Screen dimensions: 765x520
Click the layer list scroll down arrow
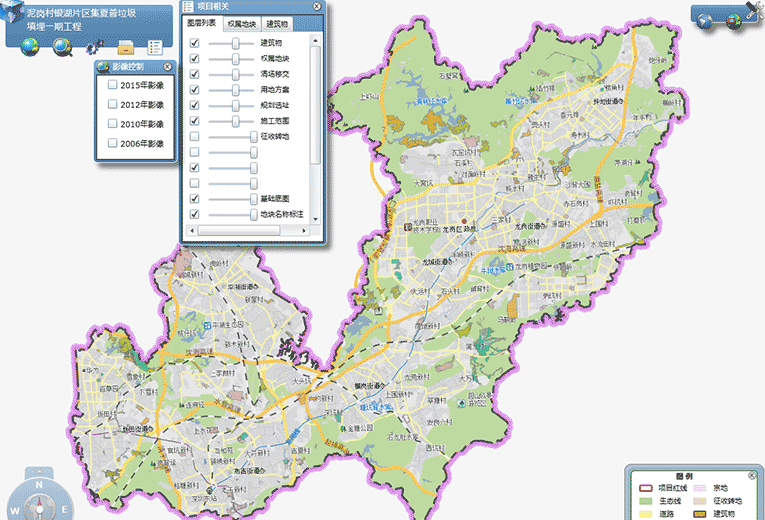[315, 218]
